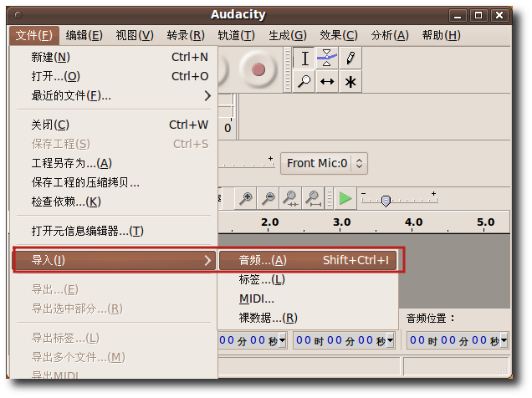Select the Draw pencil tool

350,59
